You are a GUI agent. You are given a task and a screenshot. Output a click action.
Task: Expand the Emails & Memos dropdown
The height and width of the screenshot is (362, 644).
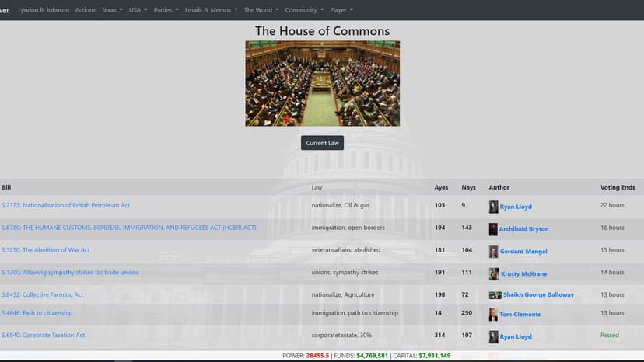pos(211,10)
